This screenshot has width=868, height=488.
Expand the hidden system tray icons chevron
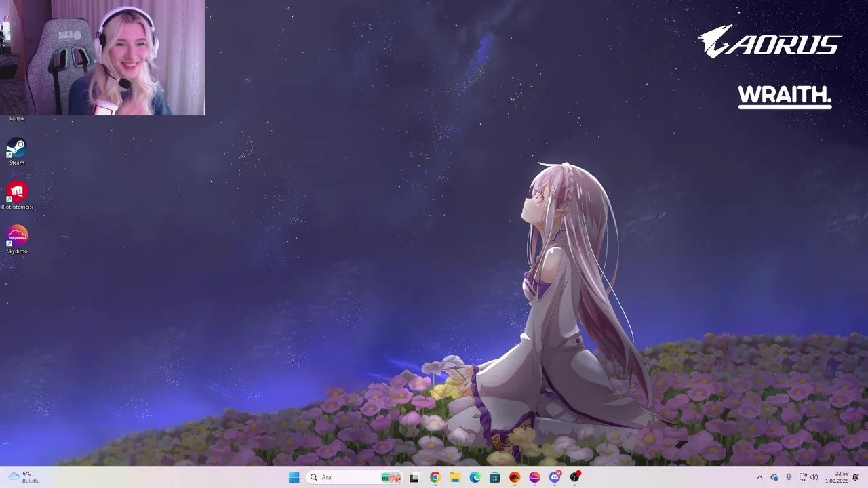[759, 477]
